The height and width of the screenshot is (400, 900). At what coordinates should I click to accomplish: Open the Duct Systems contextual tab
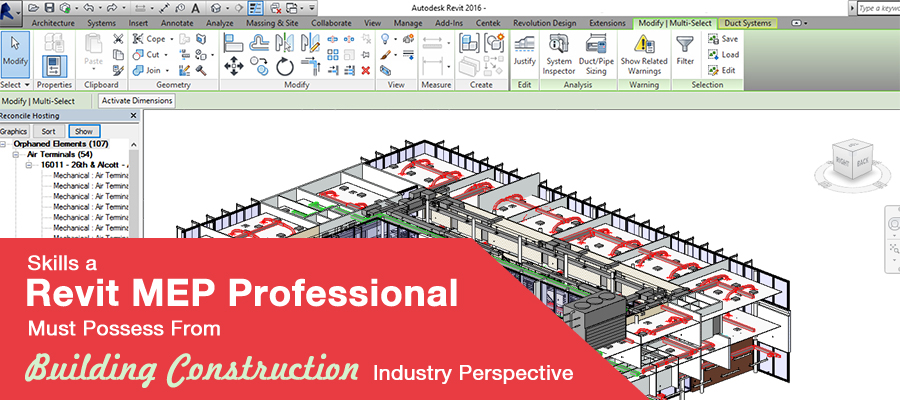pos(747,23)
